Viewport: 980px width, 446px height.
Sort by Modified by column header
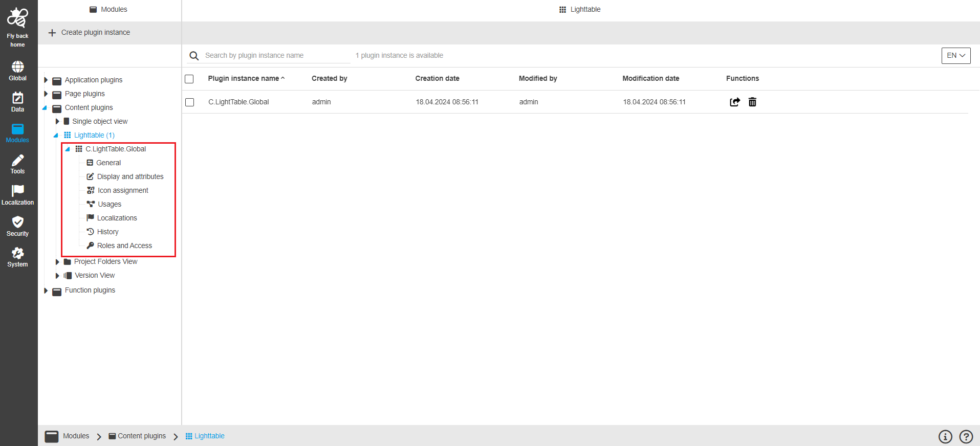(x=538, y=78)
